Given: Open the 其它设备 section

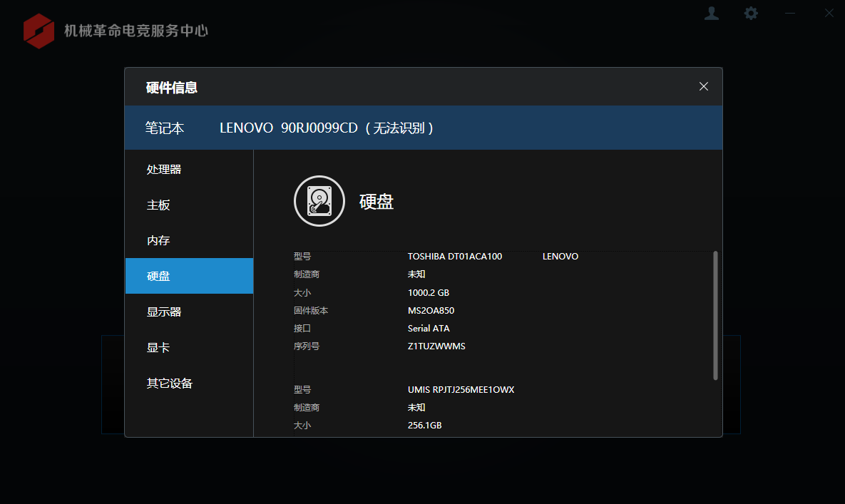Looking at the screenshot, I should 189,383.
